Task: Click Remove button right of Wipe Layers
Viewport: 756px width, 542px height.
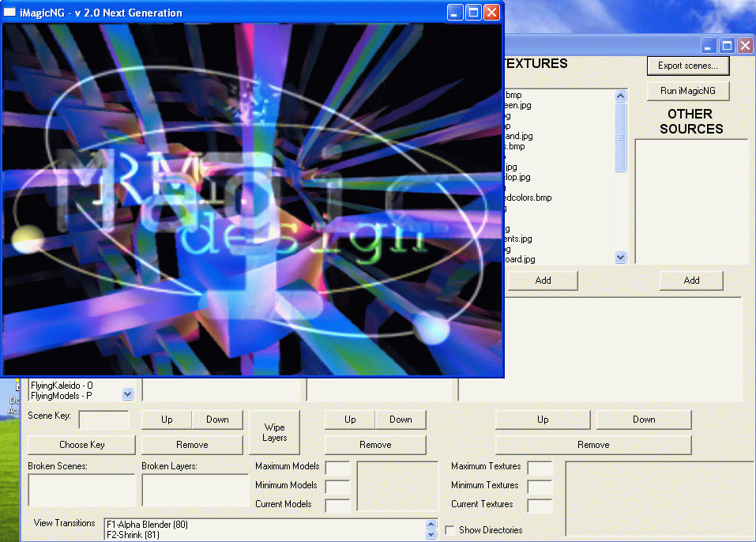Action: click(375, 445)
